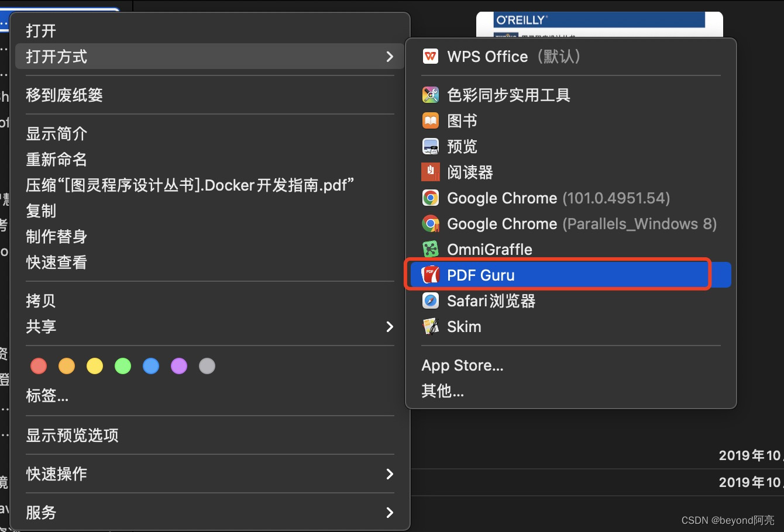The height and width of the screenshot is (532, 784).
Task: Choose 其他… to pick another app
Action: tap(571, 391)
